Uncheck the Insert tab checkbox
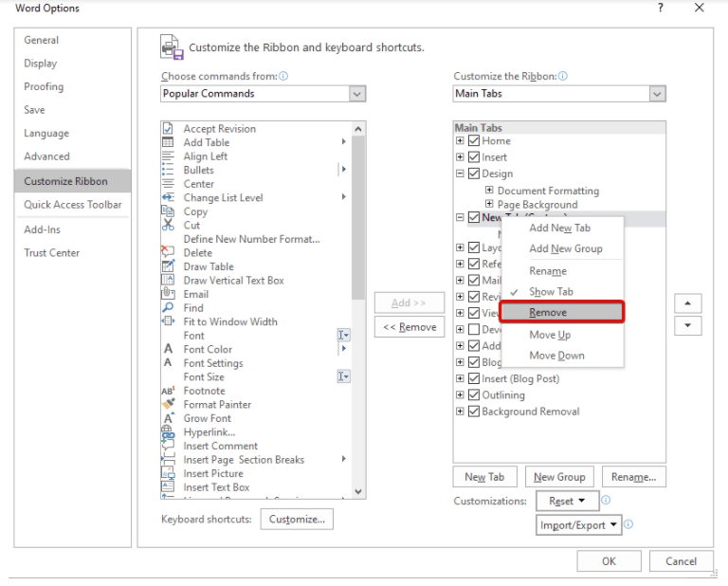 coord(474,157)
